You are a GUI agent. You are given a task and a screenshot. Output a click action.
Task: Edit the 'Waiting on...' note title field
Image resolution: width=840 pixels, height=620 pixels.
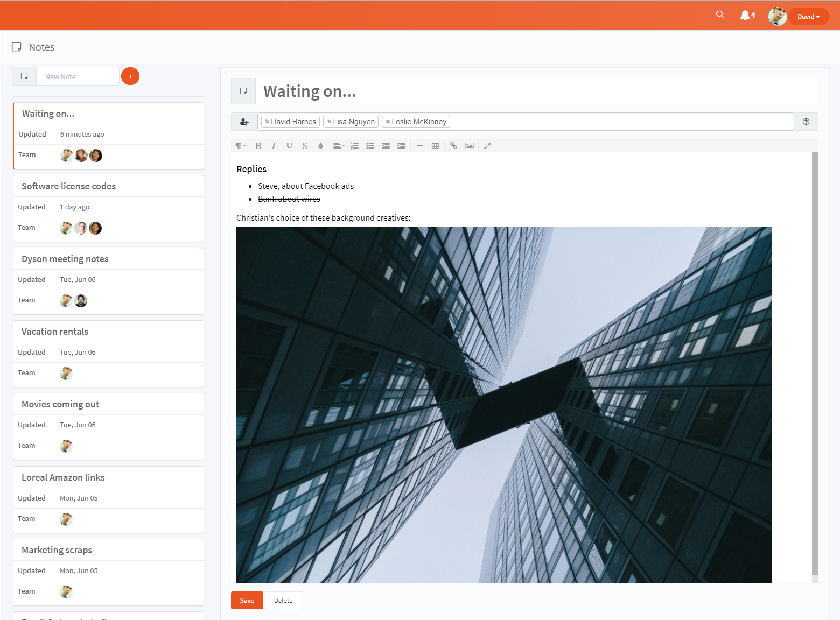click(536, 91)
